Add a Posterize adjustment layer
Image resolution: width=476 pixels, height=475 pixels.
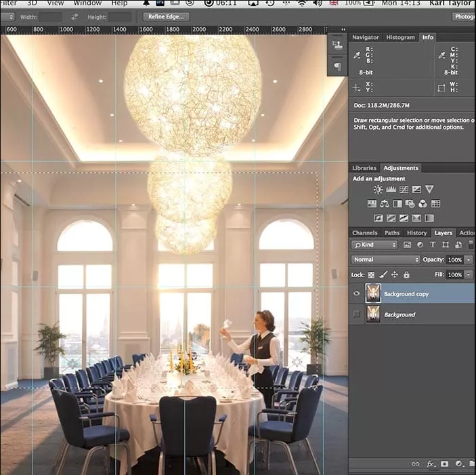point(391,218)
